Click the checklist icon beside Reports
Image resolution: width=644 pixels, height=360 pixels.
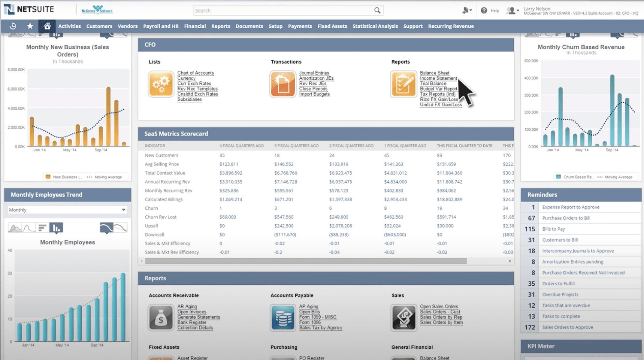[x=403, y=84]
